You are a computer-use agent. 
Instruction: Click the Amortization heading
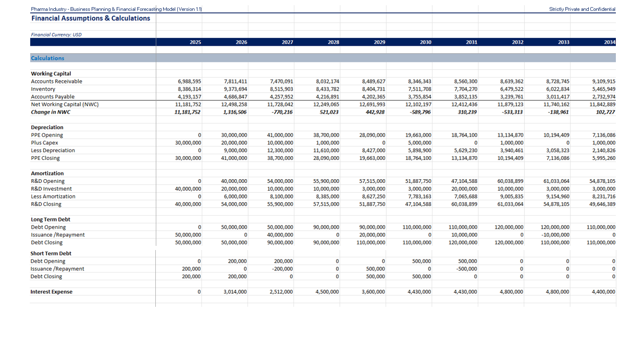pyautogui.click(x=47, y=173)
